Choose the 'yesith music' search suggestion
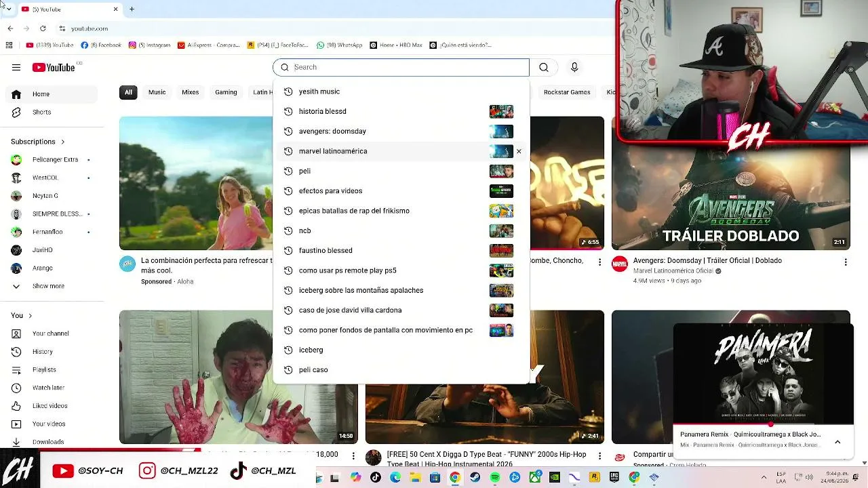This screenshot has height=488, width=868. pos(400,91)
